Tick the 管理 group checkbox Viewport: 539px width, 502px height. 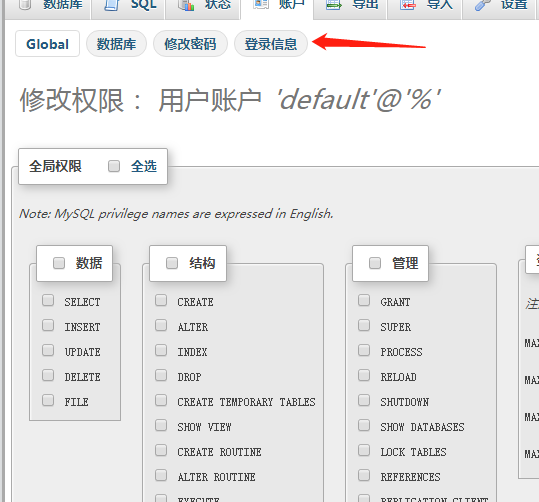click(x=375, y=263)
